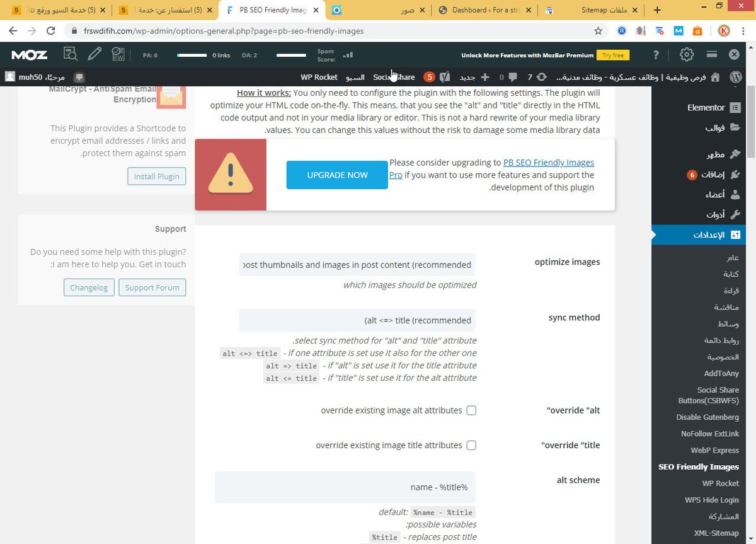Close the MozBar toolbar
The height and width of the screenshot is (544, 756).
pyautogui.click(x=734, y=55)
